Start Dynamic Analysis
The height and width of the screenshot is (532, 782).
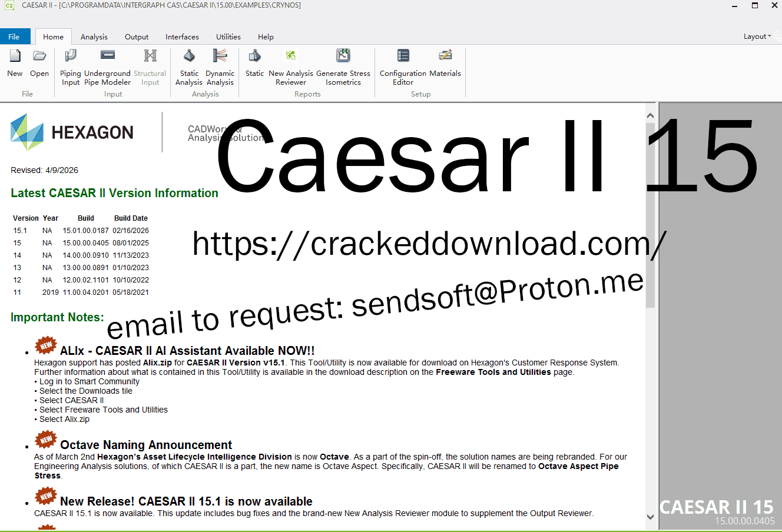pos(220,68)
